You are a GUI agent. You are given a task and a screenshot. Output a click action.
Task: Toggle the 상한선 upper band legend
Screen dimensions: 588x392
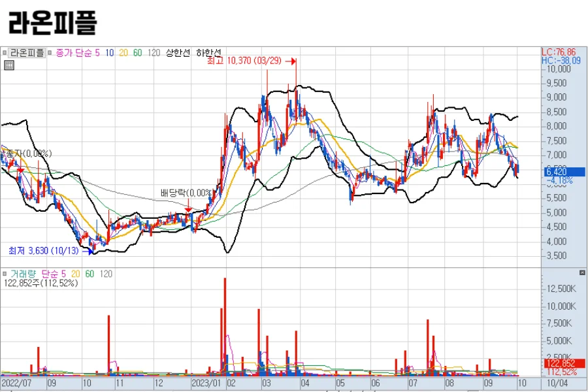pos(178,53)
